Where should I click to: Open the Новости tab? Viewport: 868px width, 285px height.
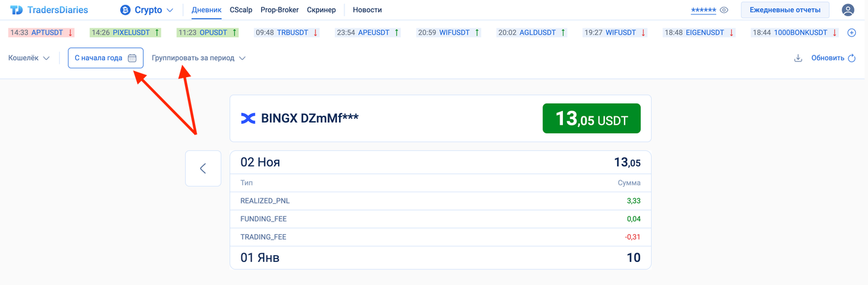[x=367, y=10]
